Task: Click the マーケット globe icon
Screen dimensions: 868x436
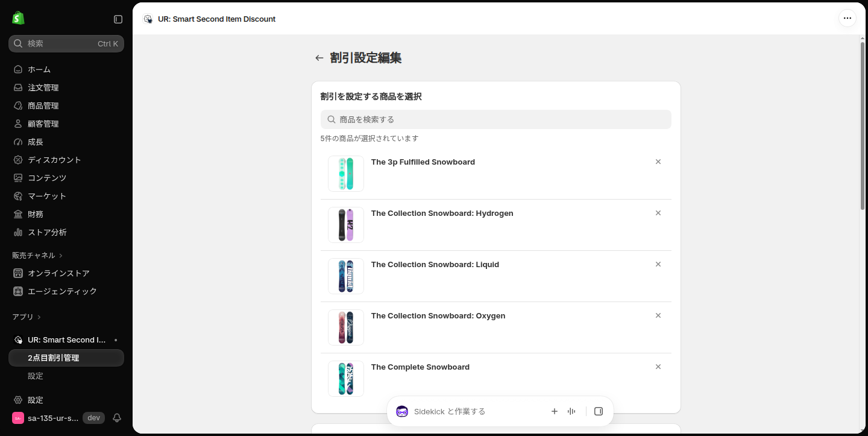Action: tap(18, 196)
